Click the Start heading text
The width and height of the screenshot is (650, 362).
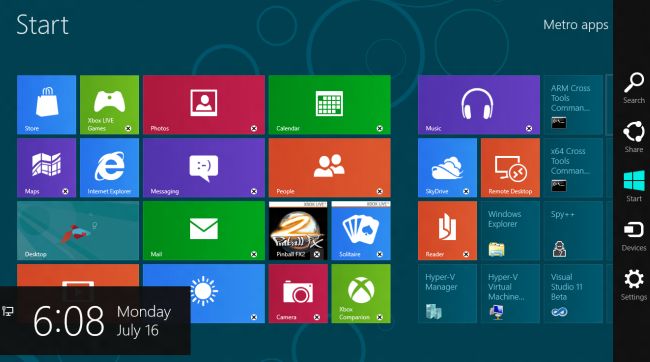coord(42,25)
